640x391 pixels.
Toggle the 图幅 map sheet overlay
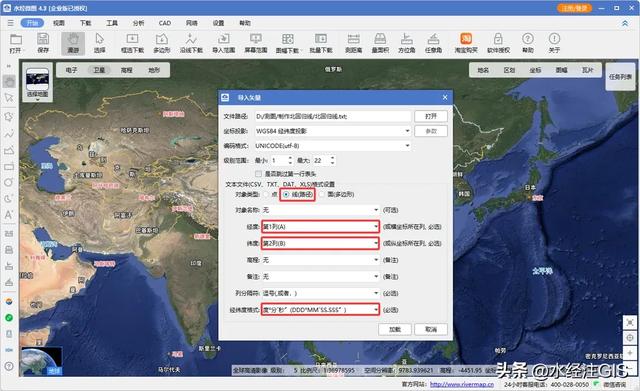pyautogui.click(x=562, y=70)
